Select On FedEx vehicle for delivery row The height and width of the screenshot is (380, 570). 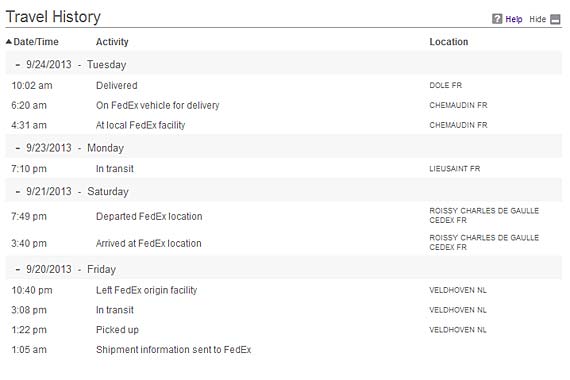pyautogui.click(x=284, y=105)
